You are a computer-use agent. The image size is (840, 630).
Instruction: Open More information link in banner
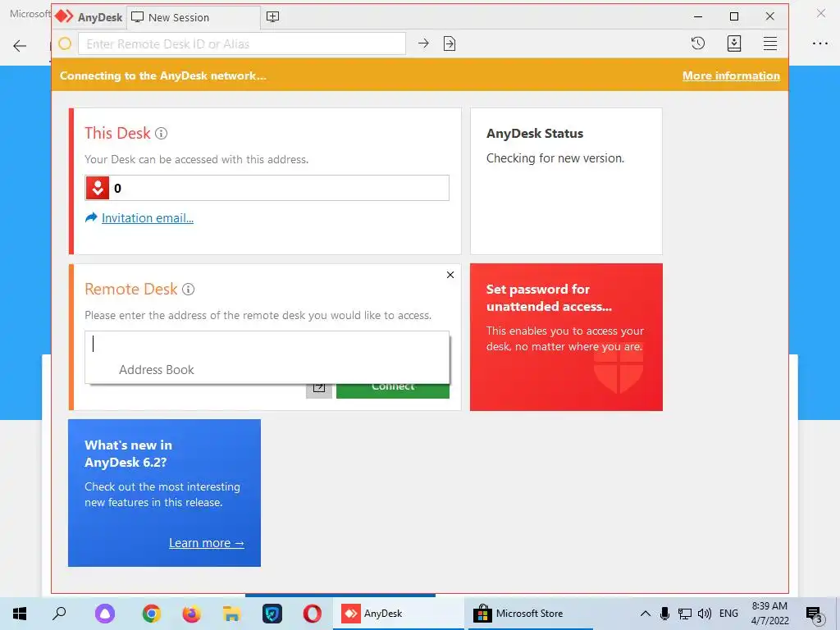[x=731, y=75]
